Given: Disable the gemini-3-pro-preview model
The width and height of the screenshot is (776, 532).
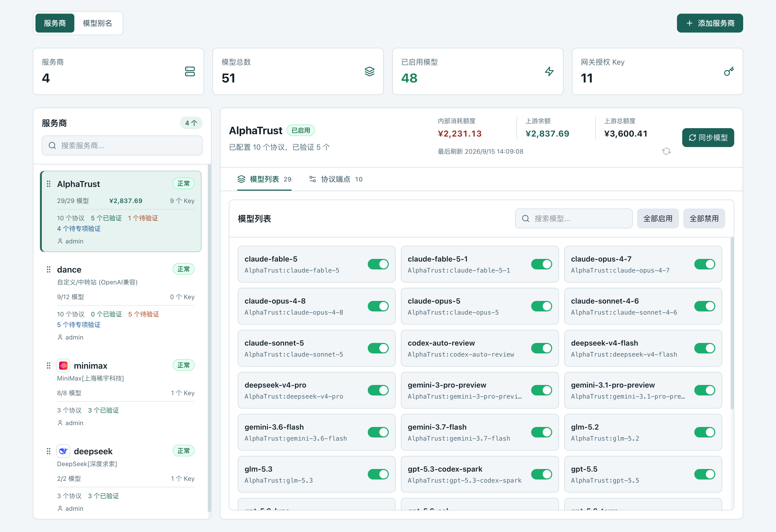Looking at the screenshot, I should 542,390.
